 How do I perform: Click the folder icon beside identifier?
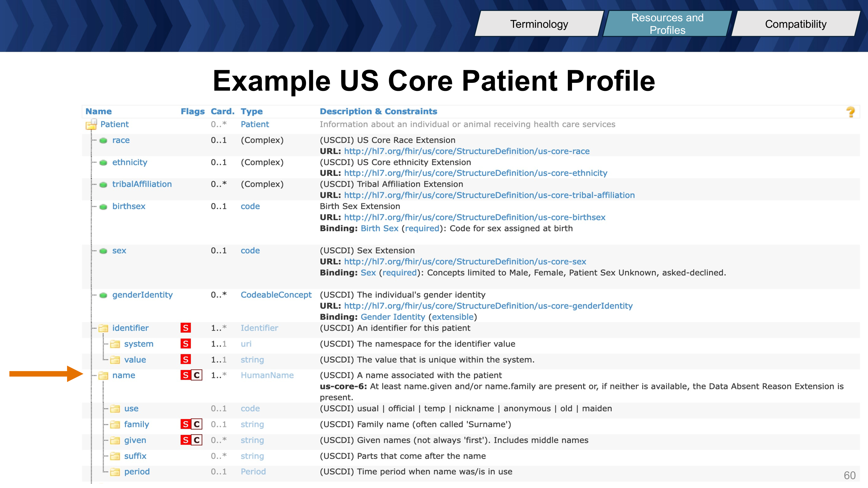[103, 328]
